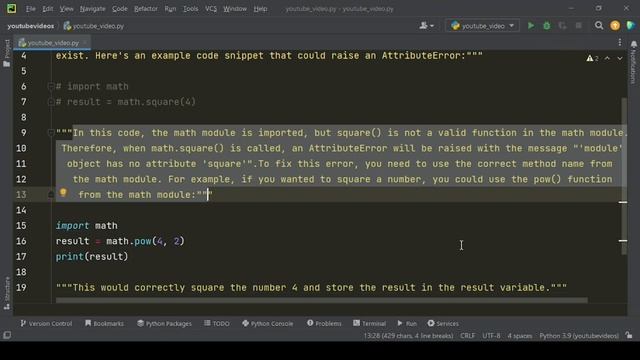Toggle read-only lock icon in status bar

[629, 336]
